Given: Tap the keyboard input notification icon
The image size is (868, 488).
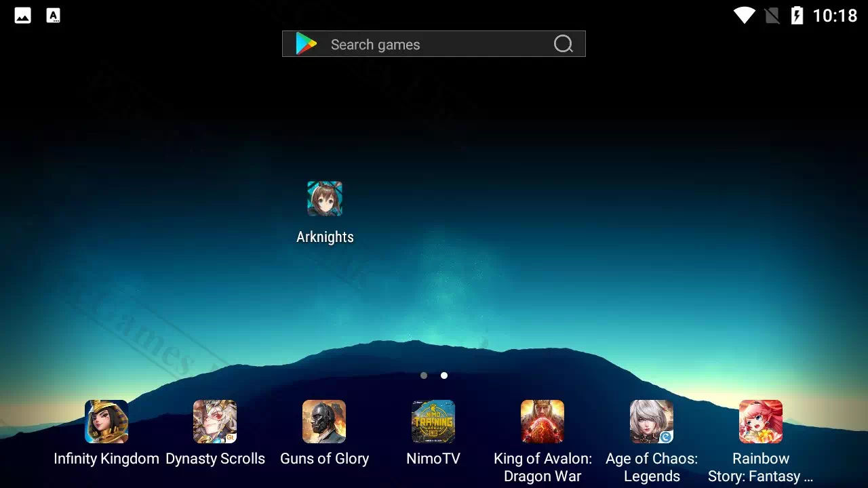Looking at the screenshot, I should point(54,16).
